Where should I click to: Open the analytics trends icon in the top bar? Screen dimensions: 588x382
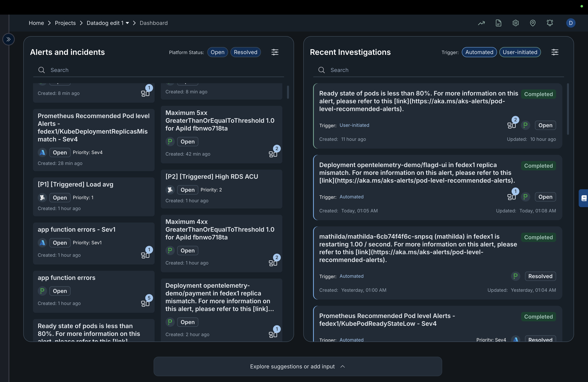point(481,23)
